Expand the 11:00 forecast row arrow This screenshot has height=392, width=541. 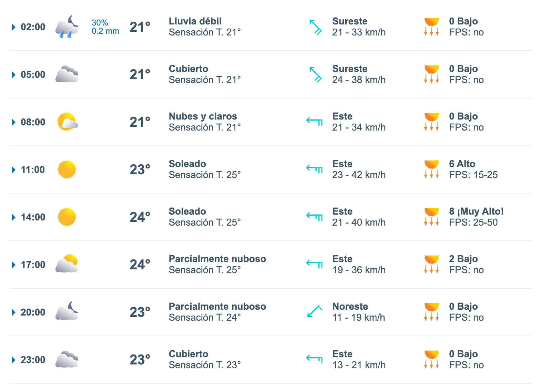click(x=14, y=170)
